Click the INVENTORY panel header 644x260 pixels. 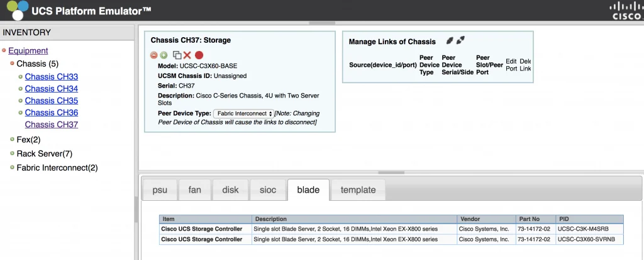[67, 33]
